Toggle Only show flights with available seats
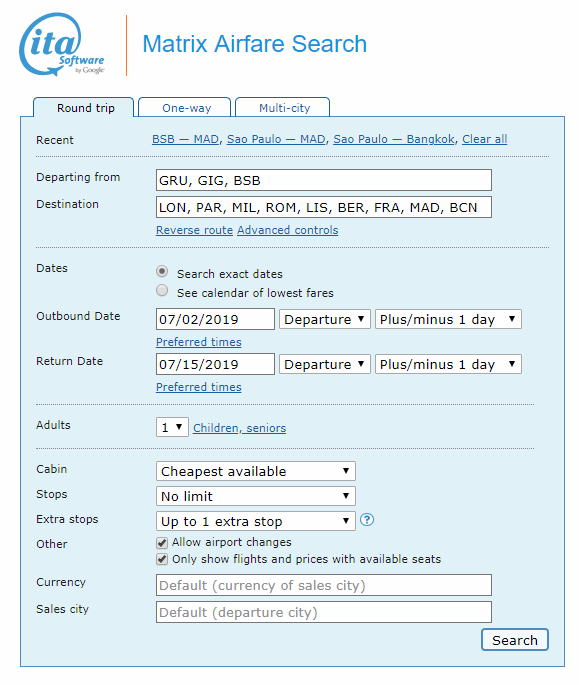This screenshot has height=685, width=579. point(162,560)
